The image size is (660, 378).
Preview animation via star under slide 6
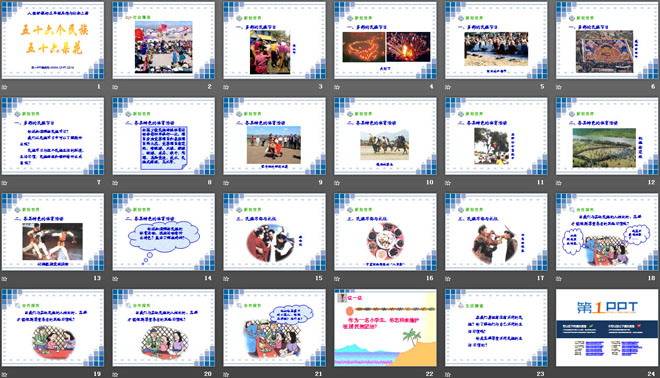(x=559, y=87)
